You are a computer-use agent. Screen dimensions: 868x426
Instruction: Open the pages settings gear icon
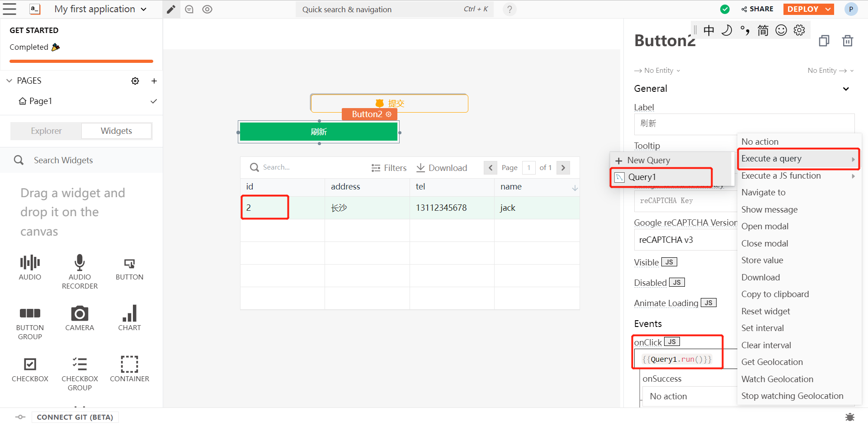[135, 81]
